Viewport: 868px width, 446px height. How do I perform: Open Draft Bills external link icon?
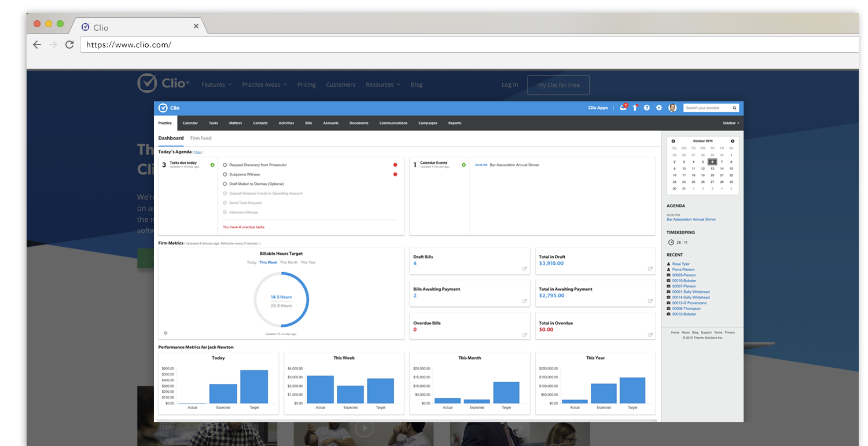pos(524,269)
